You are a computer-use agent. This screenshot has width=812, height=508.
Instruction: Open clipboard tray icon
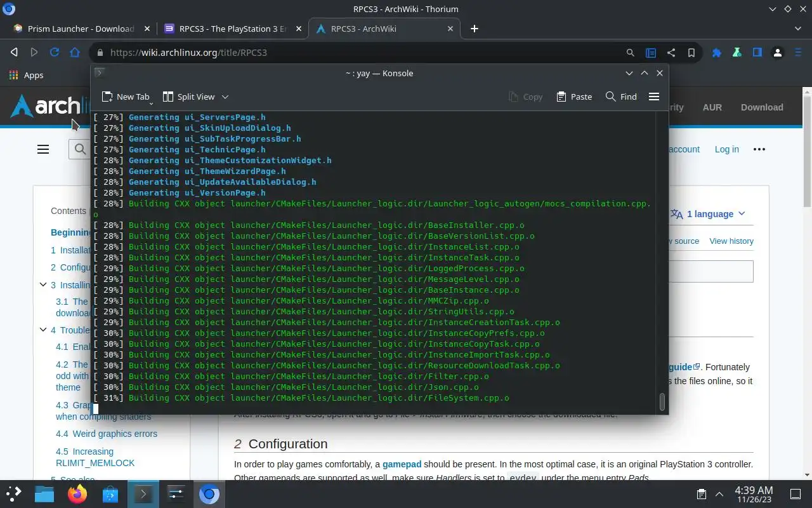click(702, 494)
